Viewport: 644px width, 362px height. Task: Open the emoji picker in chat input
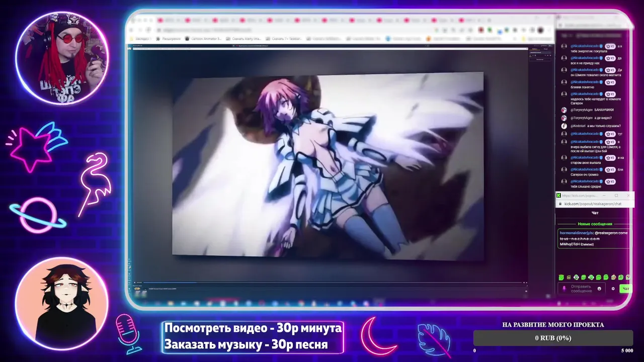599,289
